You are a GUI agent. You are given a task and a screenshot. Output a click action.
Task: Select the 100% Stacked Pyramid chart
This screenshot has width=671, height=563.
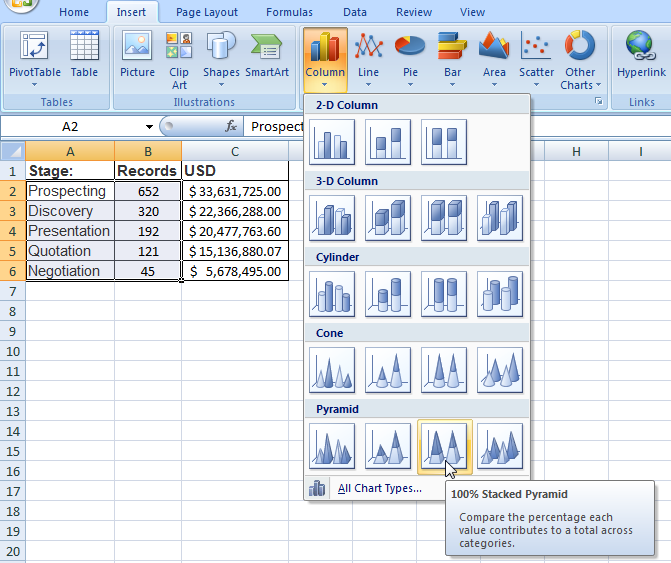444,445
